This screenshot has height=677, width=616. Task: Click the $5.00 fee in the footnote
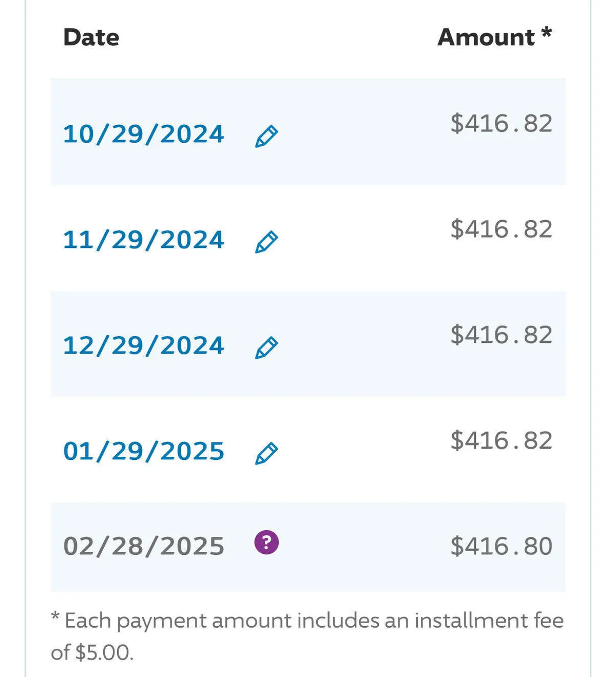pyautogui.click(x=103, y=653)
